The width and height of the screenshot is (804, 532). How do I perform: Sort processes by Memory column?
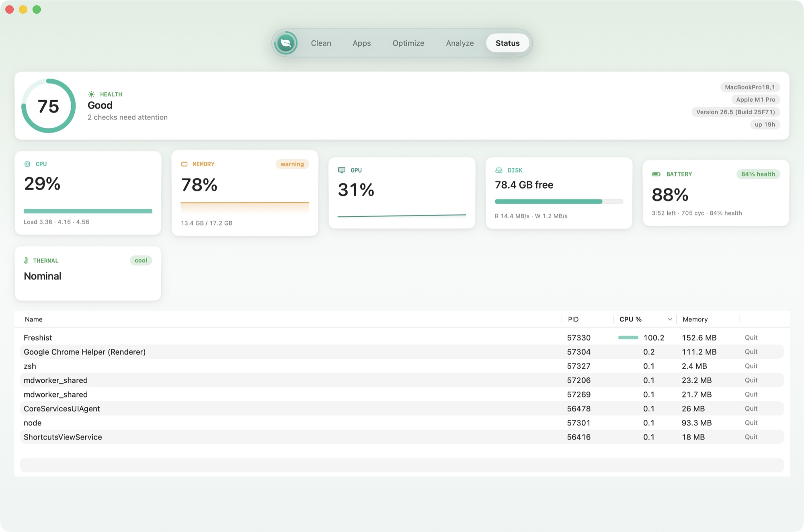click(x=695, y=319)
